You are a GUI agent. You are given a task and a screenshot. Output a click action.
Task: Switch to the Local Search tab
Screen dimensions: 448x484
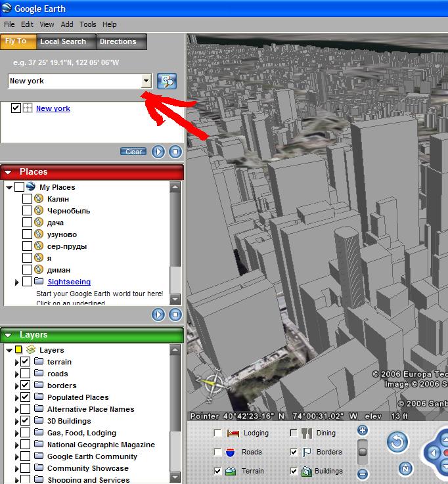(x=66, y=41)
